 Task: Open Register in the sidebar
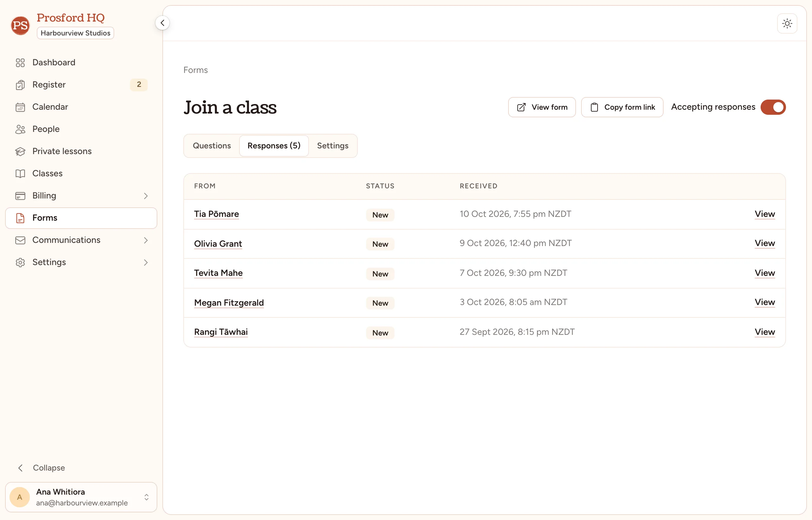click(81, 85)
